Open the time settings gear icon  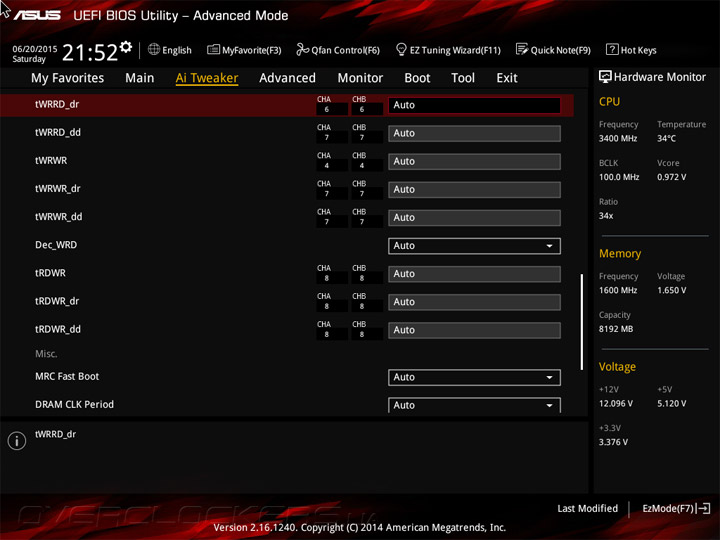click(126, 47)
